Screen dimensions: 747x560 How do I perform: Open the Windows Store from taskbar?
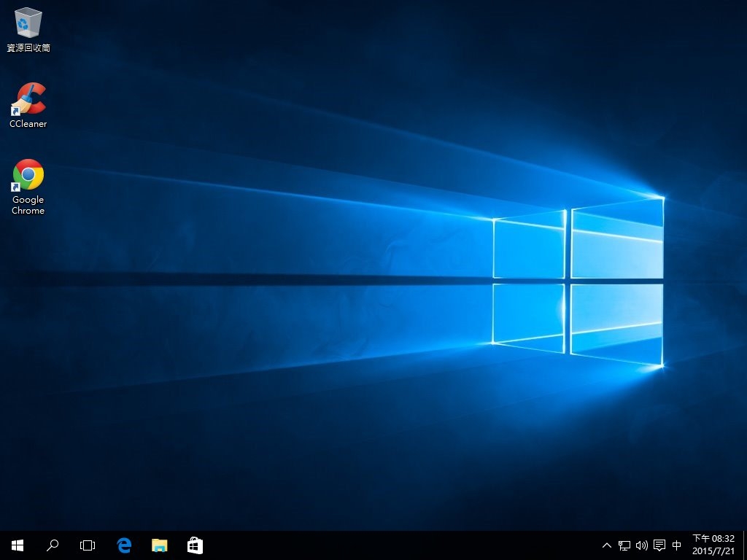click(195, 545)
